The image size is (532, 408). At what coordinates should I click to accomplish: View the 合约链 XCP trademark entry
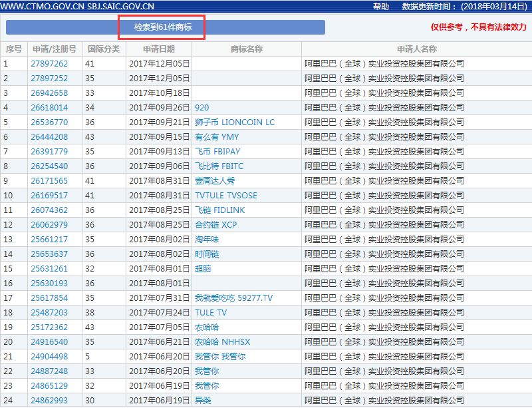215,225
